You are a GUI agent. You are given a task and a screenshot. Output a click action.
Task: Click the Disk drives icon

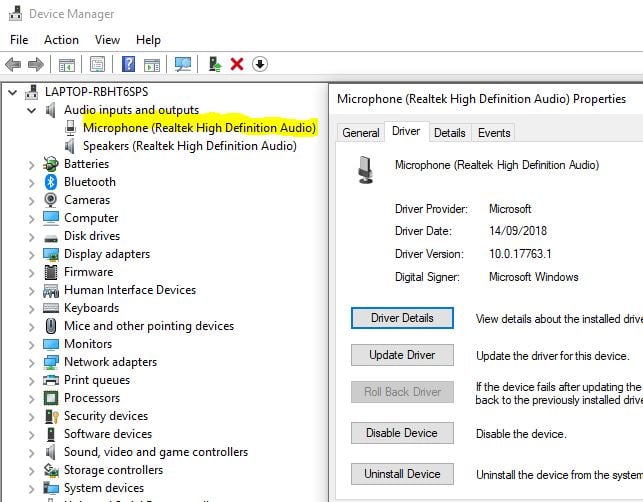point(51,237)
